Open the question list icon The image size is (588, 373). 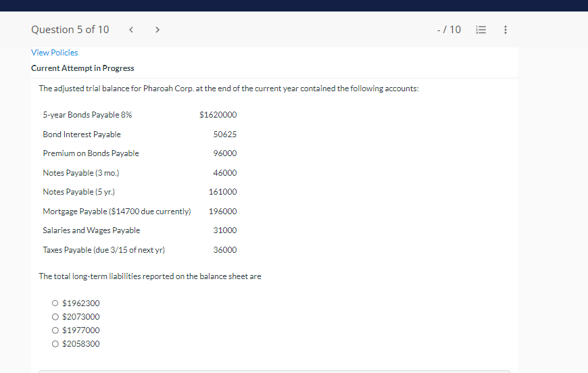click(481, 30)
